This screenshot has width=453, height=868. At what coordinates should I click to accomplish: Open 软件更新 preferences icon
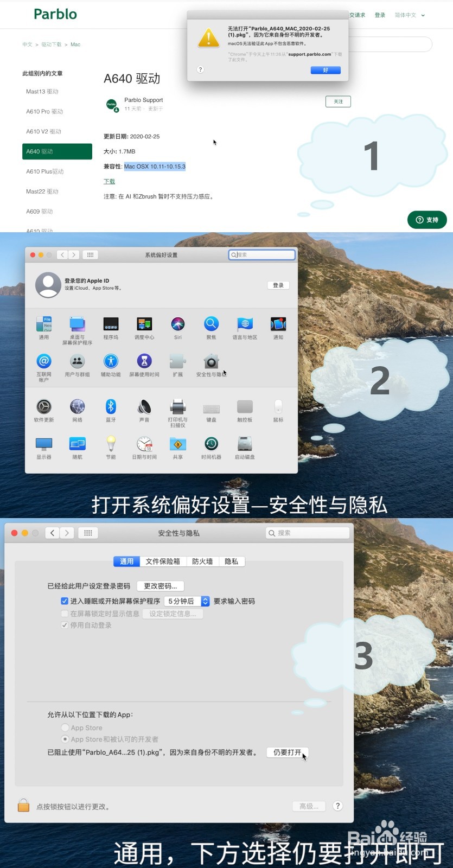(x=44, y=407)
